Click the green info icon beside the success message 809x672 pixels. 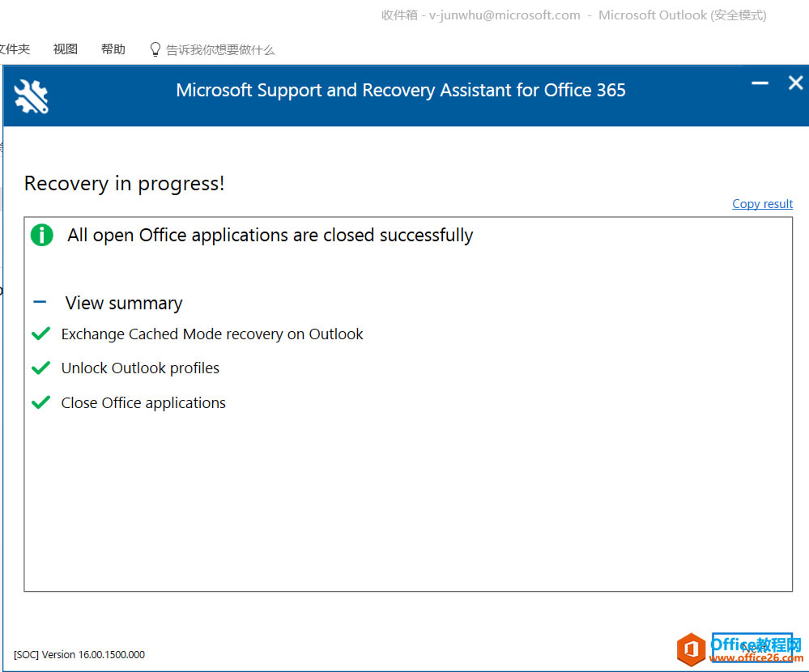point(41,235)
